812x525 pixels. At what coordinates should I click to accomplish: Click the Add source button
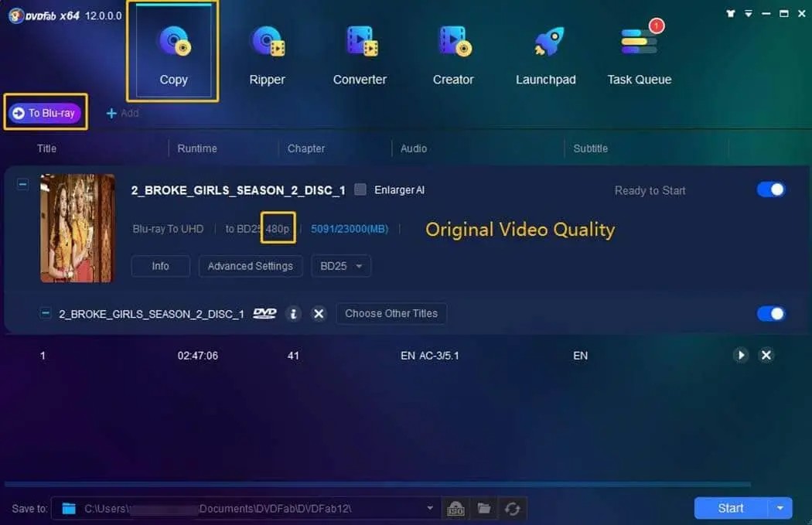[x=122, y=113]
